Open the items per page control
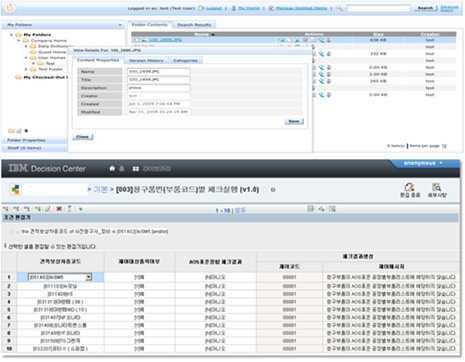This screenshot has width=465, height=362. (x=444, y=146)
